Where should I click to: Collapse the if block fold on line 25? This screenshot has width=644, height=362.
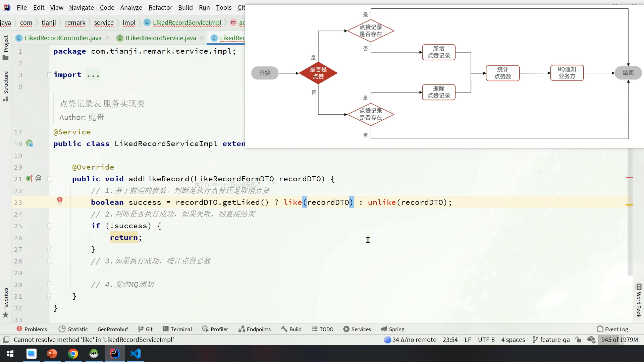(50, 226)
